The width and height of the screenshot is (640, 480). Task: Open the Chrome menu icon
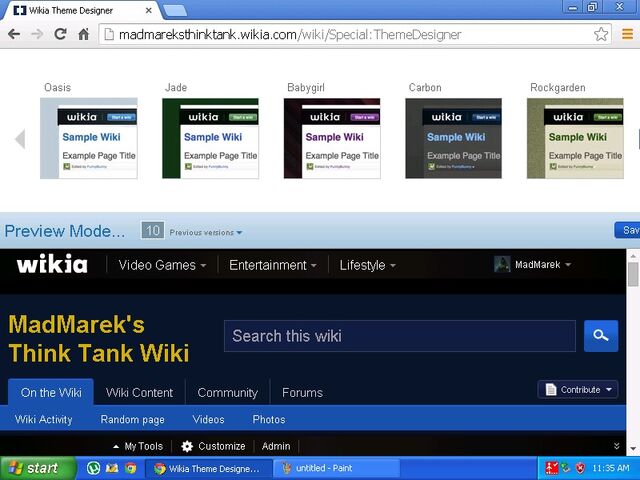pyautogui.click(x=627, y=34)
